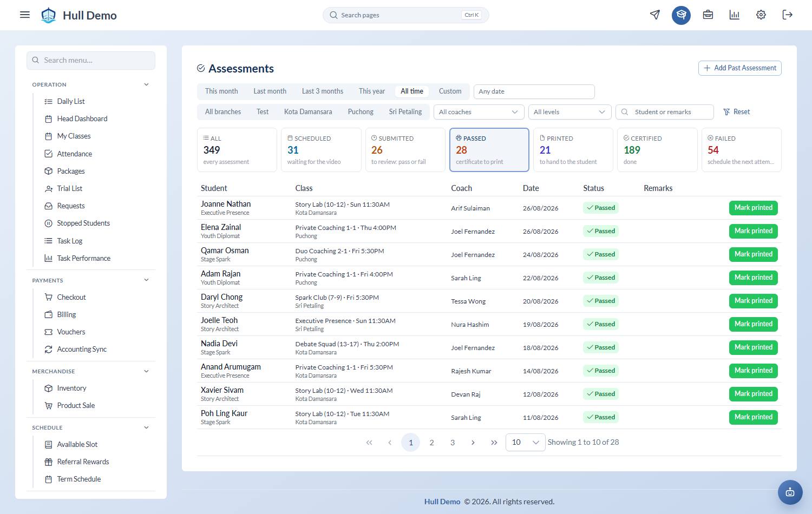Click the Search menu field
Viewport: 812px width, 514px height.
point(91,60)
